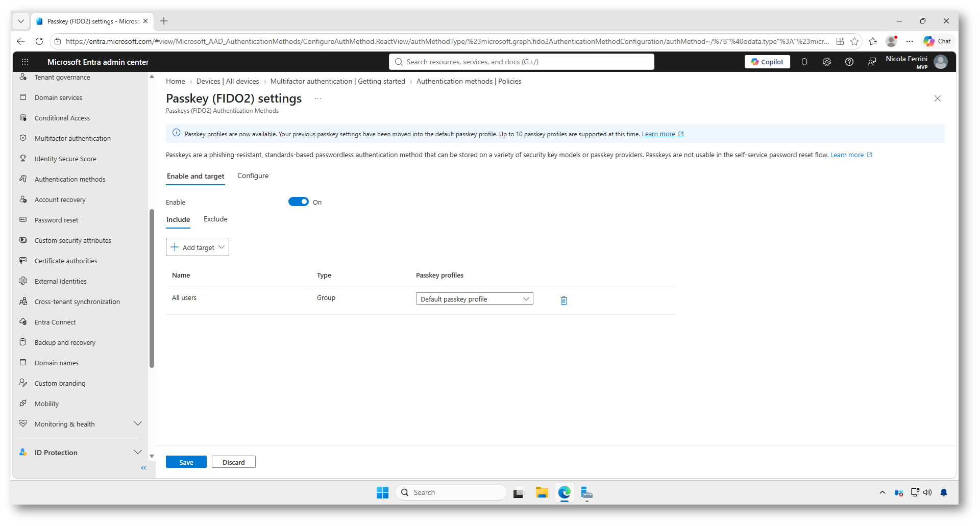This screenshot has width=980, height=526.
Task: Click the Discard button
Action: (234, 462)
